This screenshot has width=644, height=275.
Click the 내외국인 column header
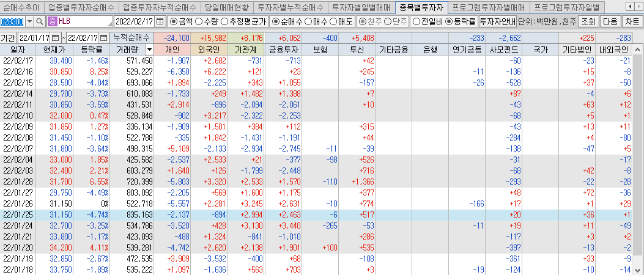tap(614, 50)
